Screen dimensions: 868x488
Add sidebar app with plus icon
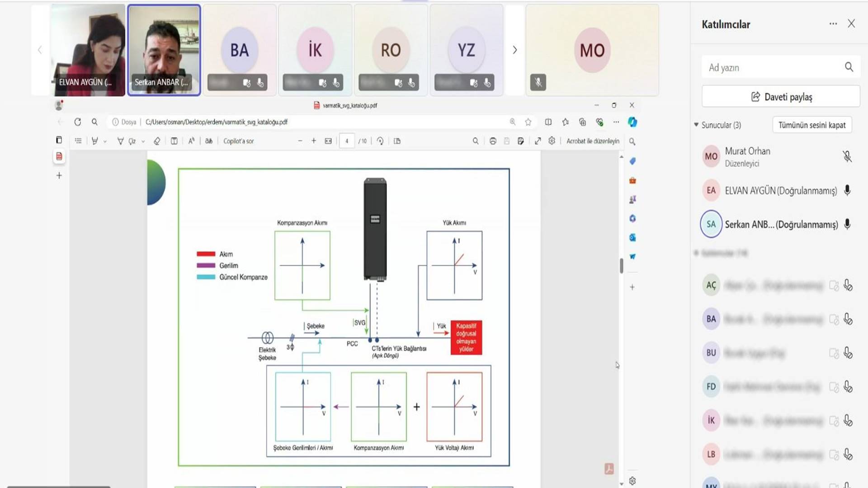[632, 287]
